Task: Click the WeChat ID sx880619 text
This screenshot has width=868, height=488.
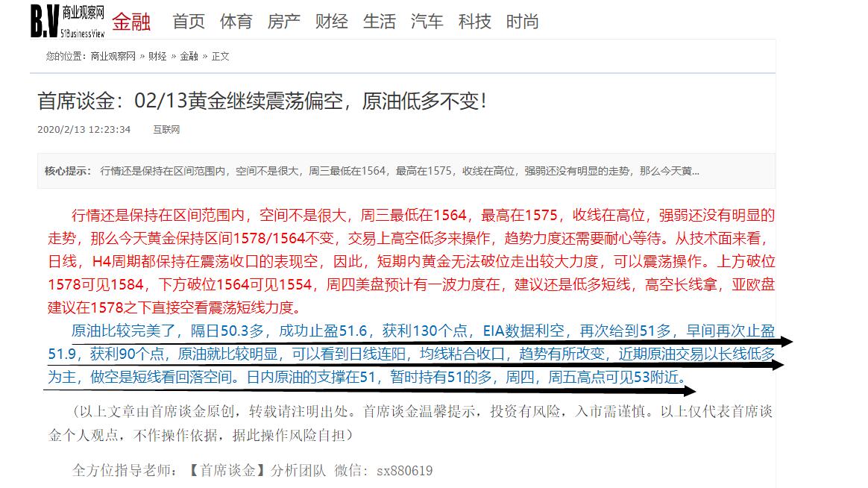Action: [404, 471]
